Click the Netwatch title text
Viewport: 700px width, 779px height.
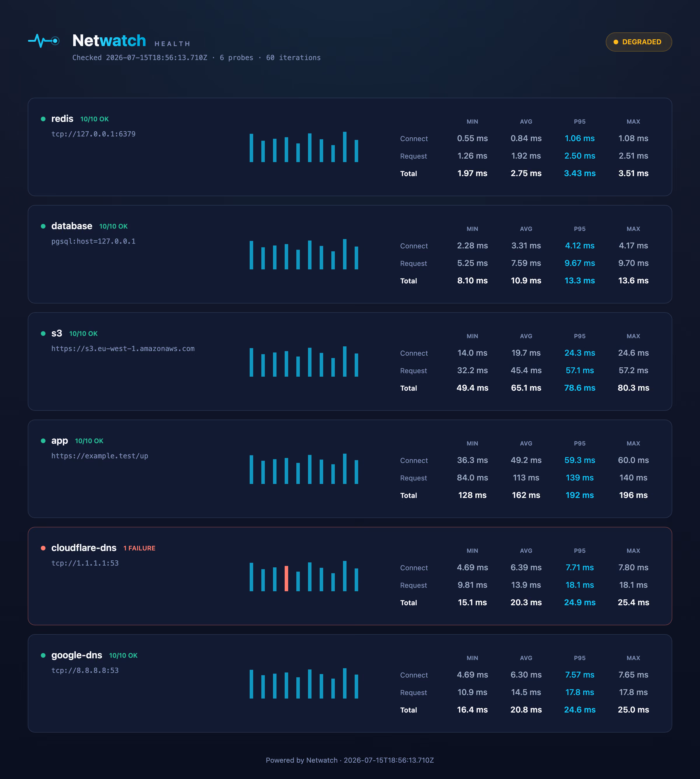(109, 41)
